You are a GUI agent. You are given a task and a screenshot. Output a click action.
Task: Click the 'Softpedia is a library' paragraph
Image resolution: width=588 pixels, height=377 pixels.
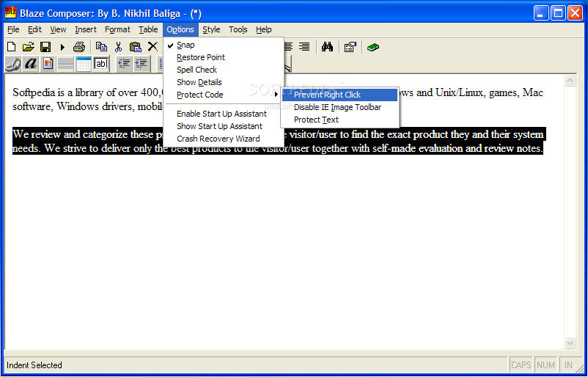point(277,99)
